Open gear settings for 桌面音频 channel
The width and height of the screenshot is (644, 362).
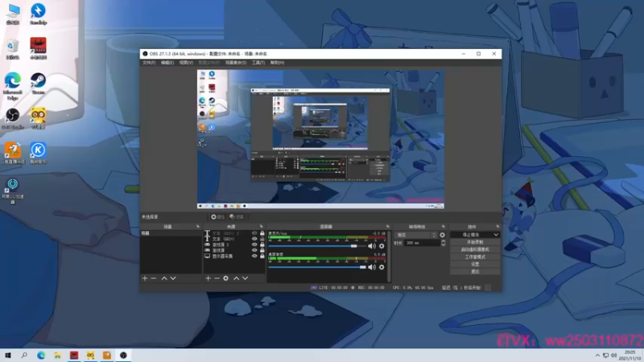click(x=382, y=267)
